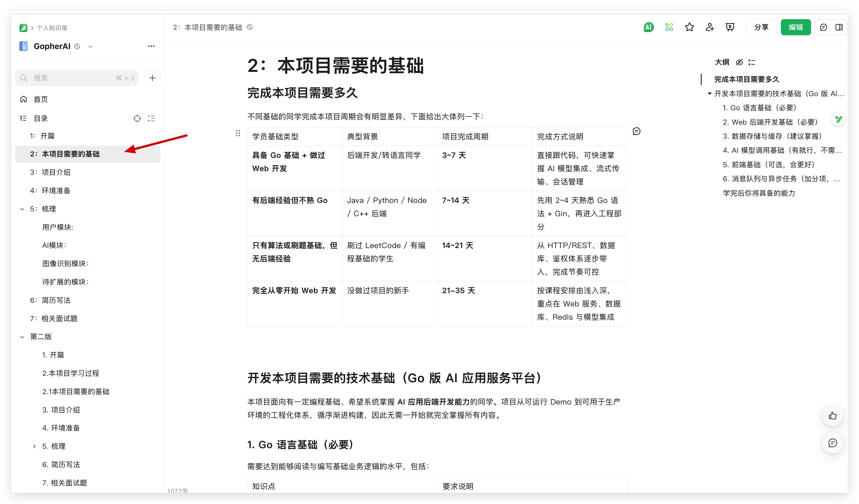Open 3：项目介绍 in the sidebar

click(56, 173)
